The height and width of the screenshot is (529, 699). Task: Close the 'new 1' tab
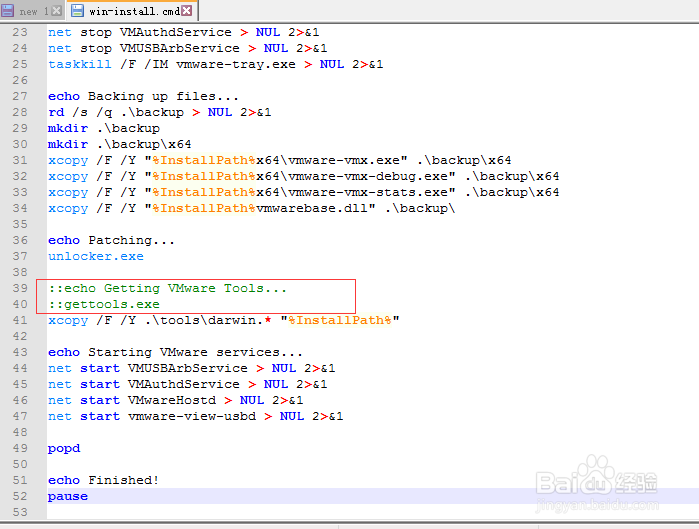point(57,11)
